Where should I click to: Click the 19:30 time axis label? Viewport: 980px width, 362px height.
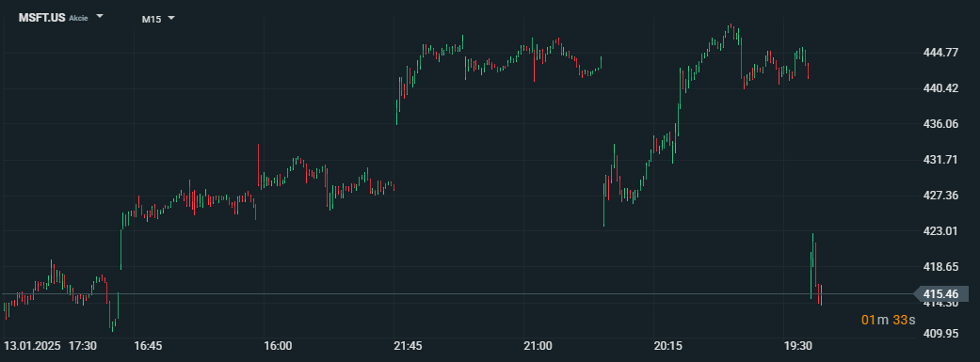coord(797,346)
